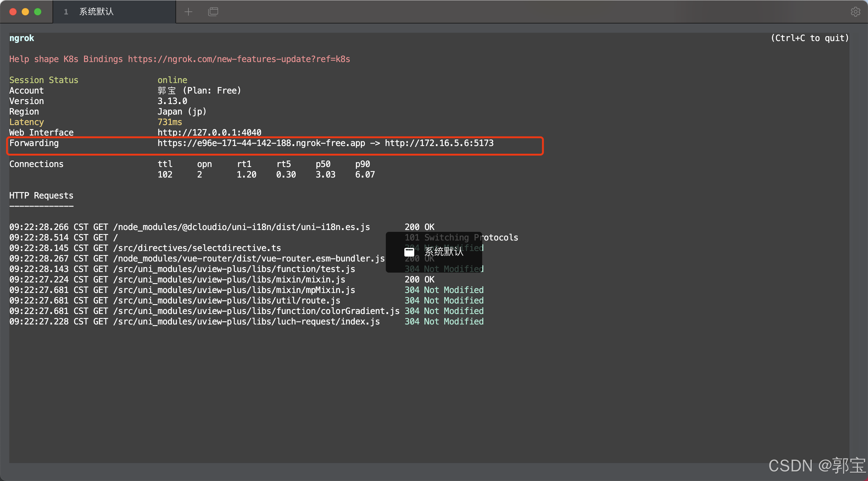
Task: Click the colorGradient.js request line
Action: coord(204,311)
